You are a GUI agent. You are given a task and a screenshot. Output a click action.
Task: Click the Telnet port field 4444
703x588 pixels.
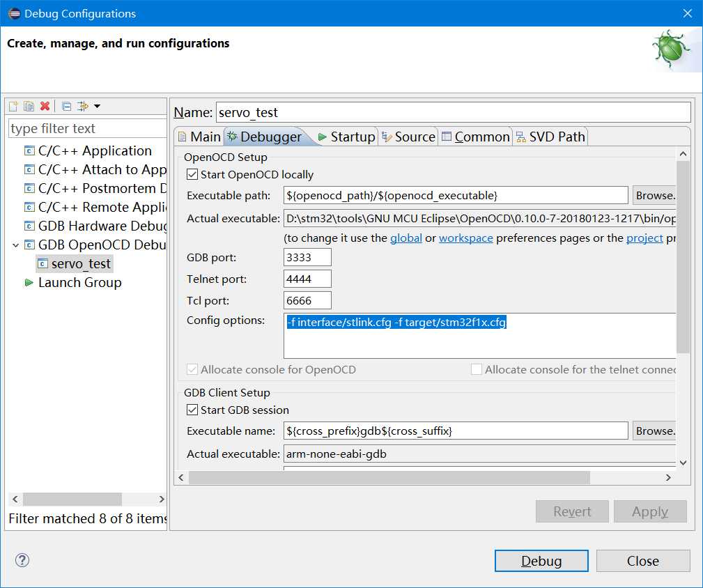[307, 279]
